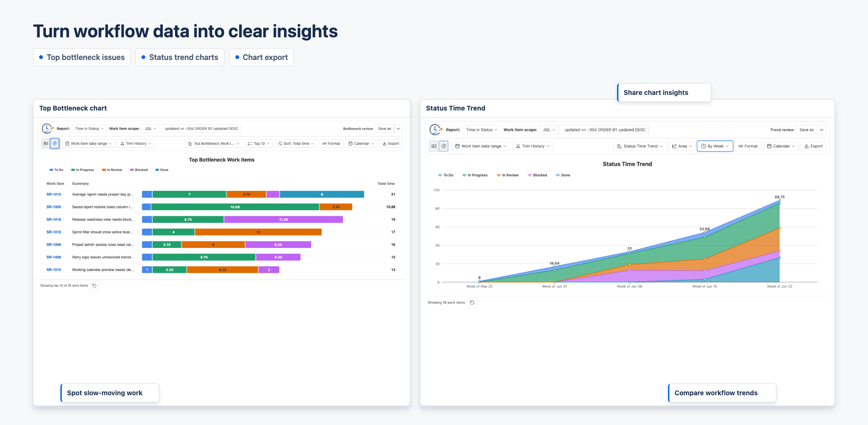Viewport: 868px width, 425px height.
Task: Expand arrow next to Bottleneck Save as
Action: (x=398, y=128)
